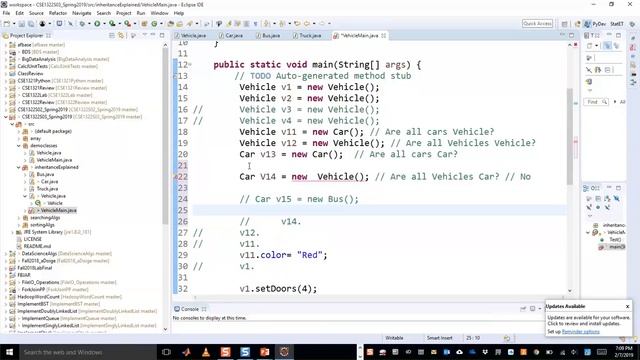Click the Open Type toolbar icon
The image size is (640, 360).
click(171, 24)
